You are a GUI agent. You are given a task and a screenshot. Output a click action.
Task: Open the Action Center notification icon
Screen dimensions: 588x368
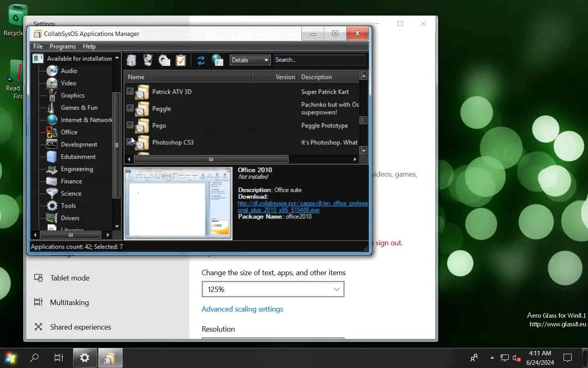pos(568,358)
